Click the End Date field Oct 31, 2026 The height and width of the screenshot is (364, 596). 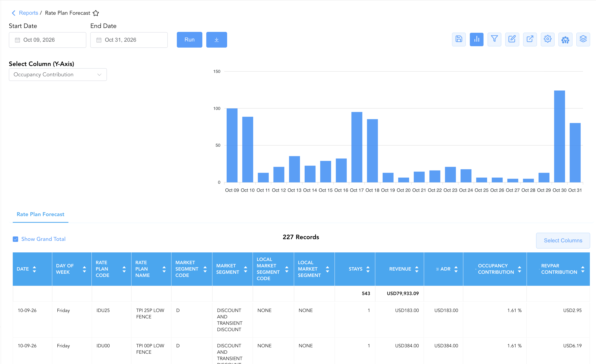click(129, 40)
